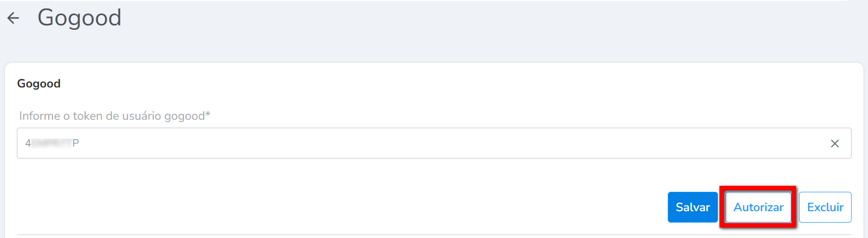Image resolution: width=868 pixels, height=238 pixels.
Task: Click the masked token text in the field
Action: click(52, 143)
